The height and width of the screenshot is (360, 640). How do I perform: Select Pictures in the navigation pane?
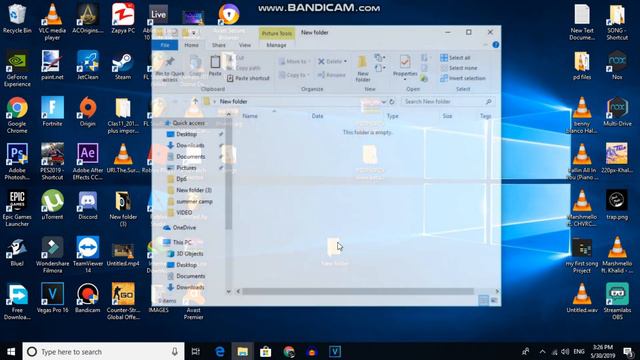tap(182, 168)
